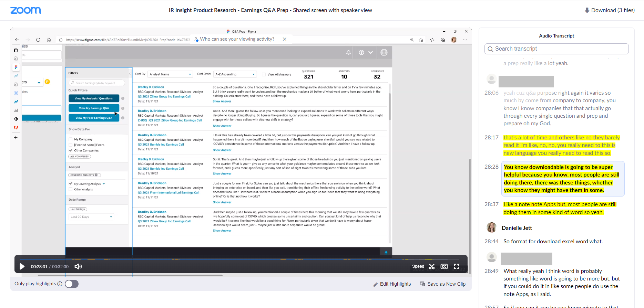Open Sort Order A-Z Ascending dropdown

point(235,74)
